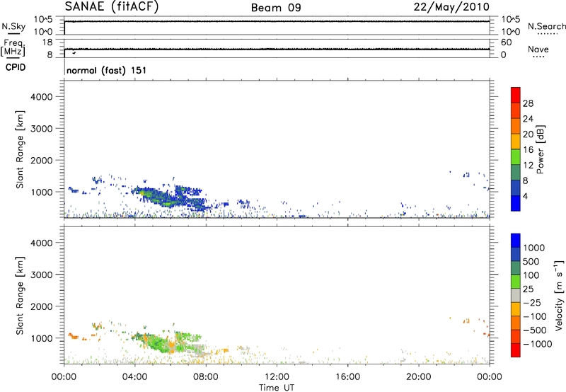Click Slant Range label of the power panel
This screenshot has width=566, height=392.
[20, 149]
